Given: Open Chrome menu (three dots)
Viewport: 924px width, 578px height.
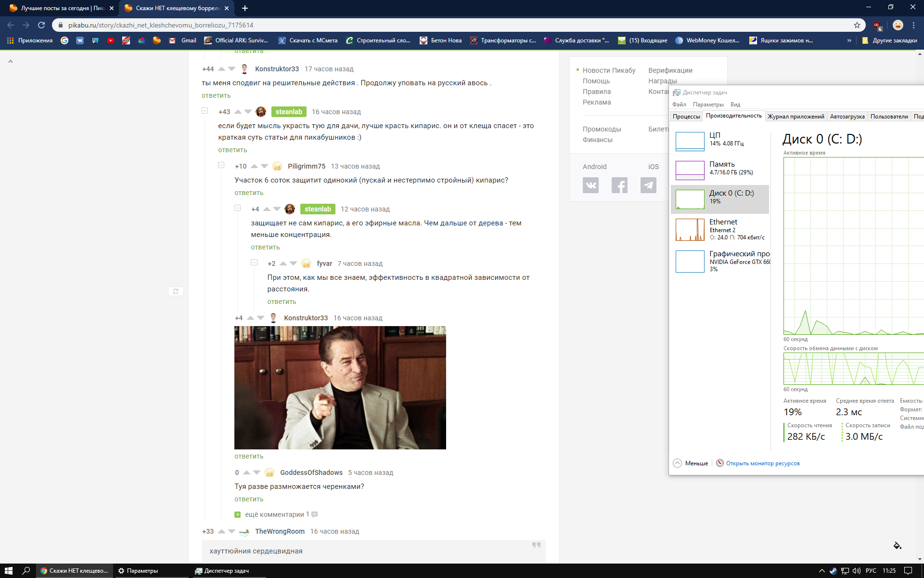Looking at the screenshot, I should tap(913, 25).
